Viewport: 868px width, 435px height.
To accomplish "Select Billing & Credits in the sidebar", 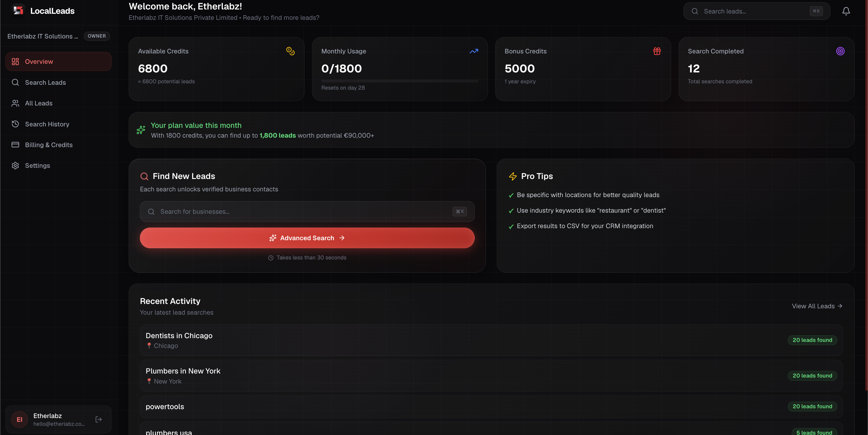I will pos(49,145).
